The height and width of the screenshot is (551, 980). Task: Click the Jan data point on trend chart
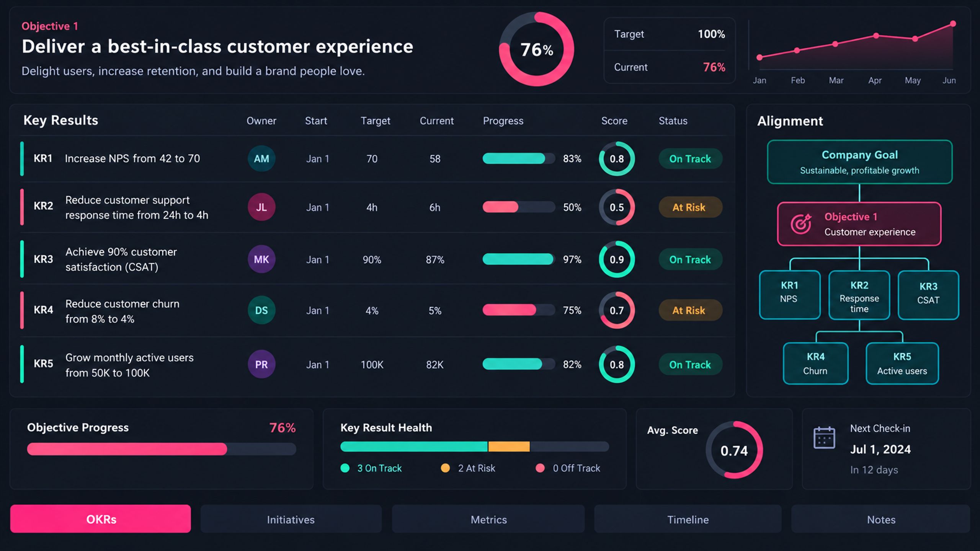click(x=759, y=57)
